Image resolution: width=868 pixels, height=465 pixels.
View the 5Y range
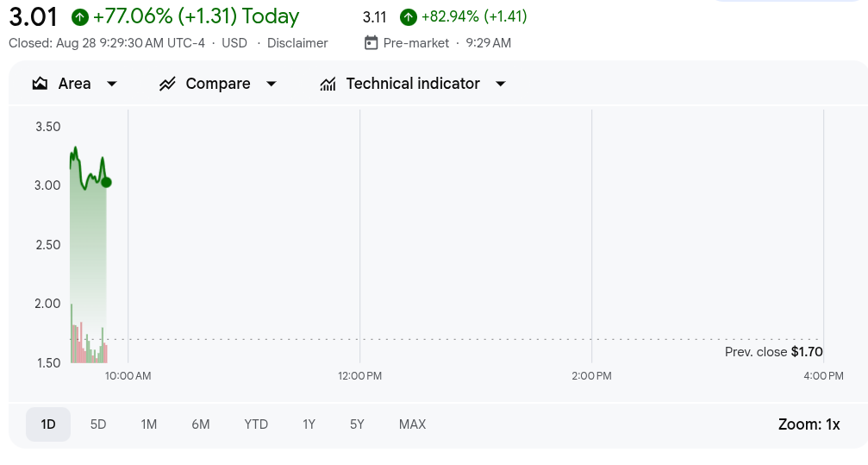point(357,424)
